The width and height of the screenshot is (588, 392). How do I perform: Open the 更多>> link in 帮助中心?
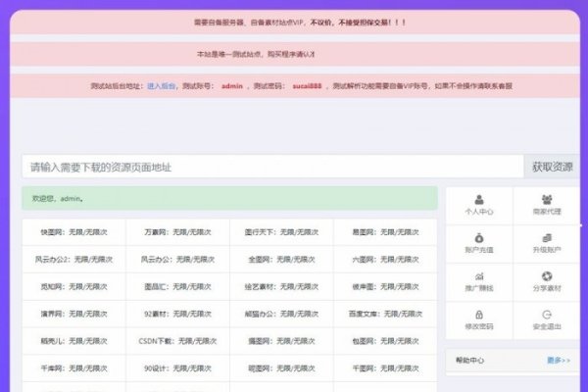pyautogui.click(x=559, y=360)
